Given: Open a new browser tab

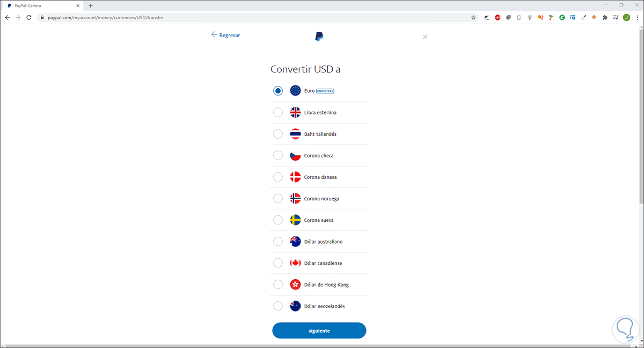Looking at the screenshot, I should pyautogui.click(x=90, y=5).
